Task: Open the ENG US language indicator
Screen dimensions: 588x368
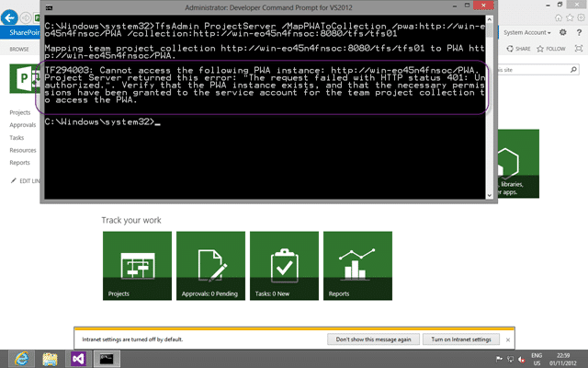Action: [x=537, y=360]
